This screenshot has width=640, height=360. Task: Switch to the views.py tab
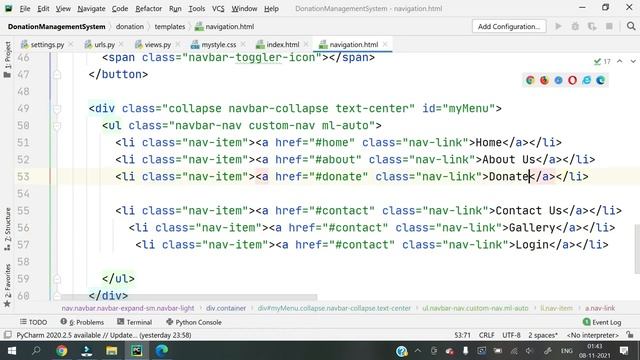(157, 44)
